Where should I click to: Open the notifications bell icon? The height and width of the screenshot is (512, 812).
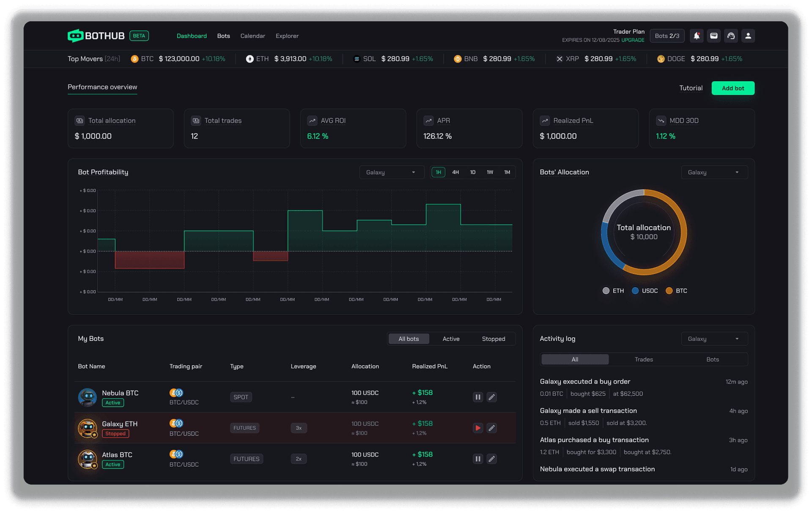697,36
